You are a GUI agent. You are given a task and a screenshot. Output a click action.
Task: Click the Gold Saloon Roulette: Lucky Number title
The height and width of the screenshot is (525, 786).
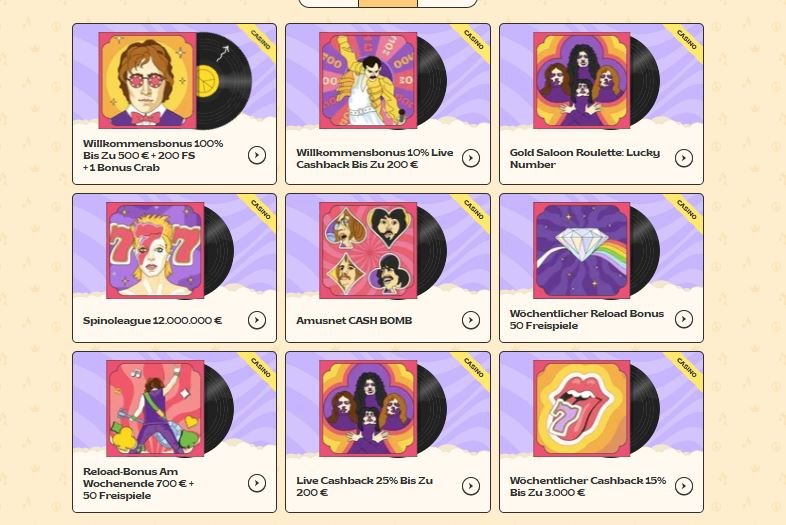(584, 158)
